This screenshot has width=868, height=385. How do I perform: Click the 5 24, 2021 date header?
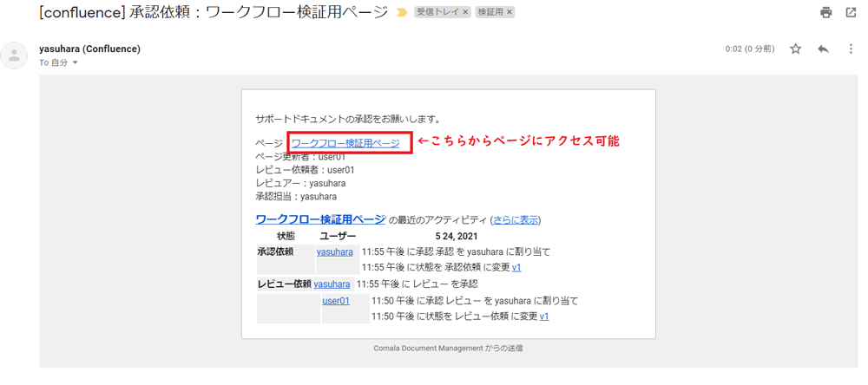pos(457,236)
